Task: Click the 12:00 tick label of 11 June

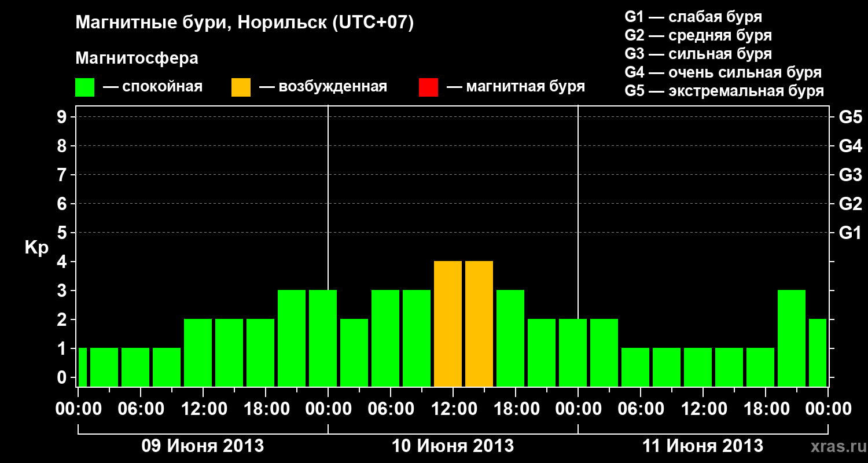Action: click(703, 409)
